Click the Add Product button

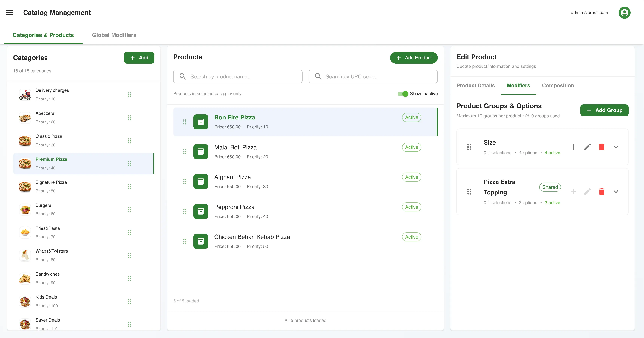coord(413,58)
